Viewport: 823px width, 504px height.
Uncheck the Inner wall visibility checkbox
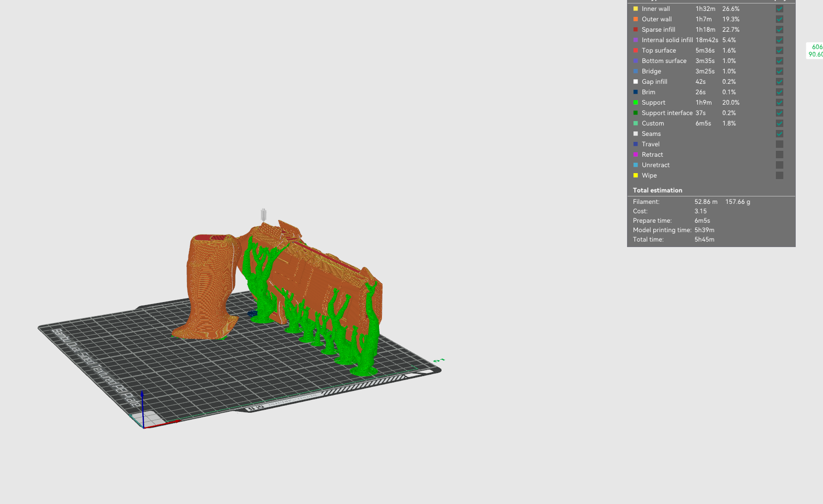[779, 9]
